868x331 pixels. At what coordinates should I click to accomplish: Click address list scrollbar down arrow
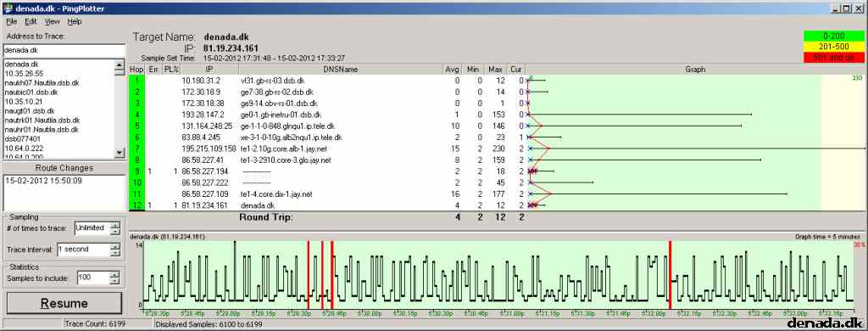[120, 153]
